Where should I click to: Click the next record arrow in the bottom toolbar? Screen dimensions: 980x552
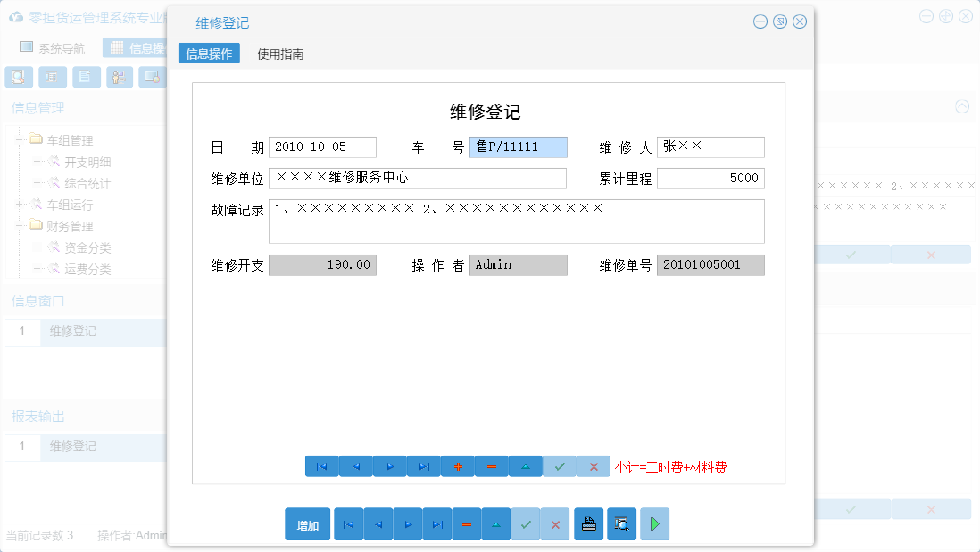click(408, 524)
